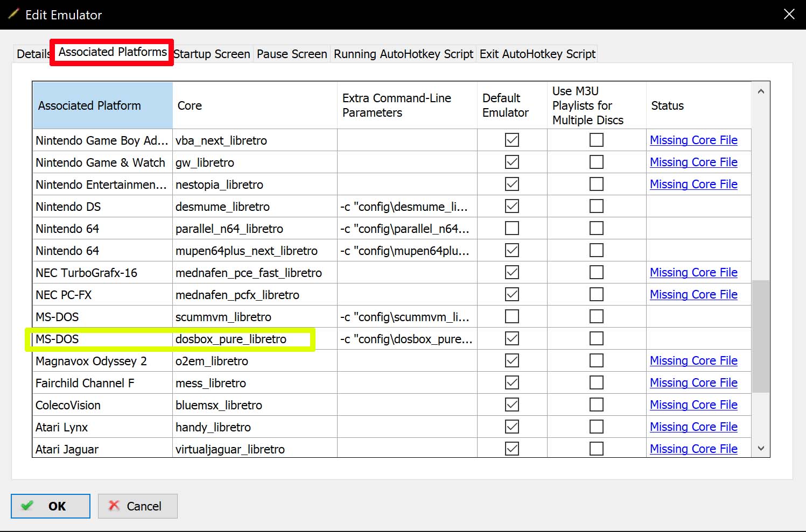Edit the -c "config\desmume_li... parameters cell
Screen dimensions: 806x532
tap(407, 207)
